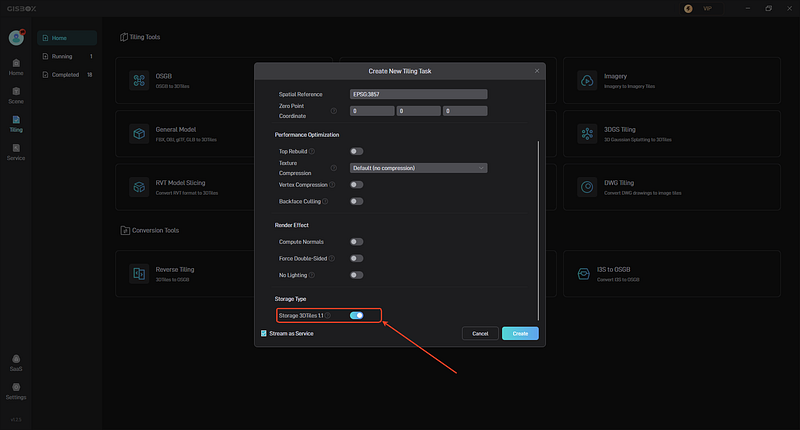Open the DWG Tiling tool card
Image resolution: width=800 pixels, height=430 pixels.
point(671,187)
